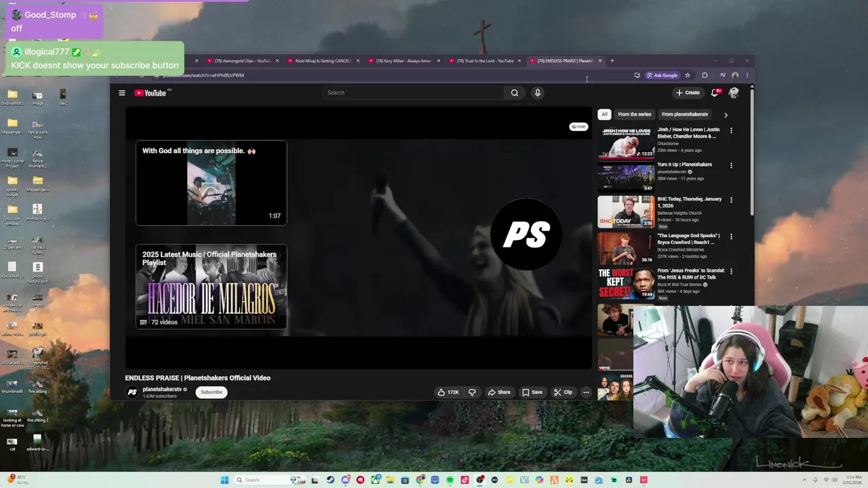
Task: Open 'With God all things are possible' end card
Action: coord(211,183)
